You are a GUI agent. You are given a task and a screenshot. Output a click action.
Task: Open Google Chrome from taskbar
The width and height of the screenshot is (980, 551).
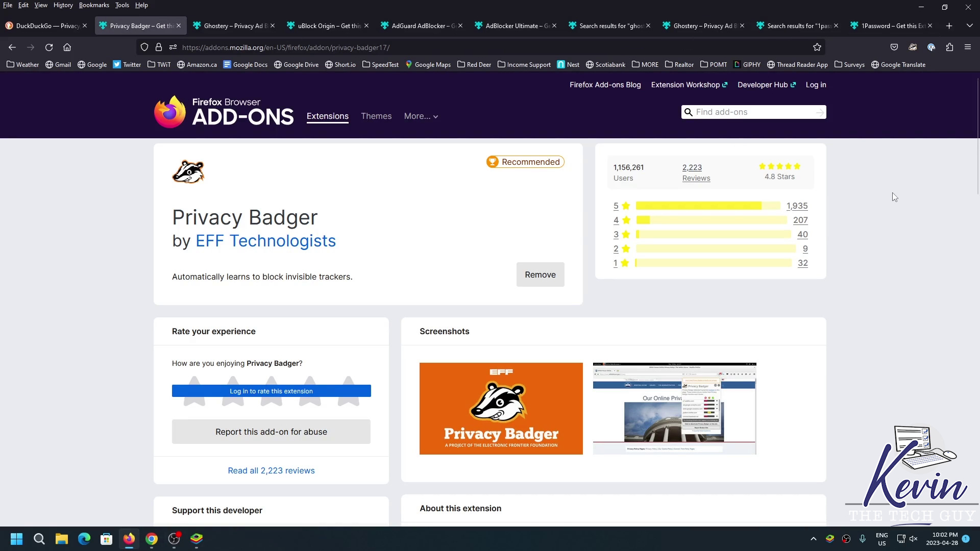coord(152,539)
